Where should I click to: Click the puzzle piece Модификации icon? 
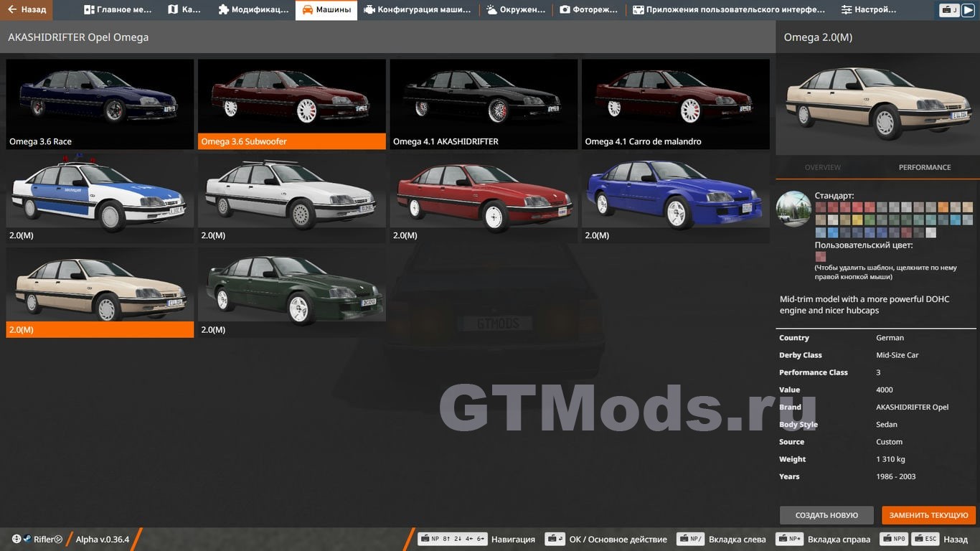pos(223,10)
